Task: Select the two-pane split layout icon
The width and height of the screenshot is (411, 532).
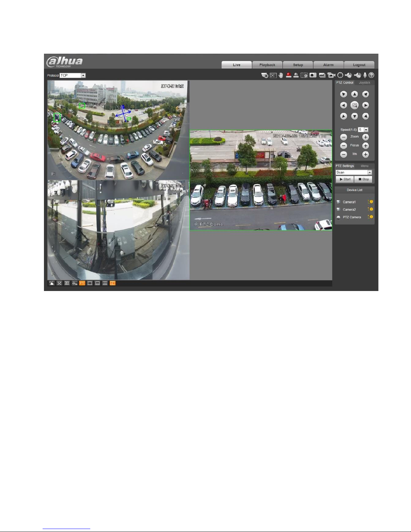Action: tap(97, 283)
